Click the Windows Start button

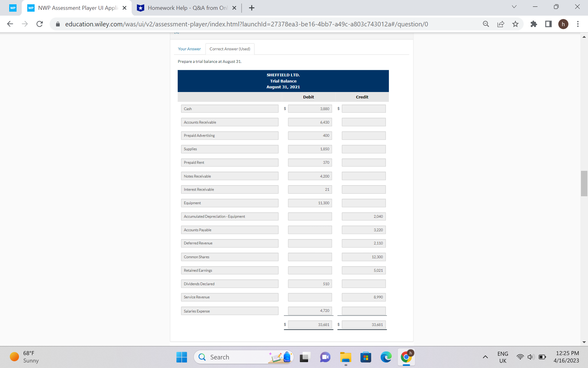[182, 357]
